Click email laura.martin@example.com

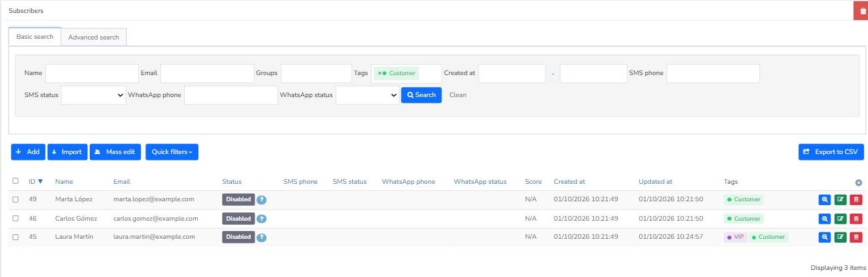pos(154,237)
